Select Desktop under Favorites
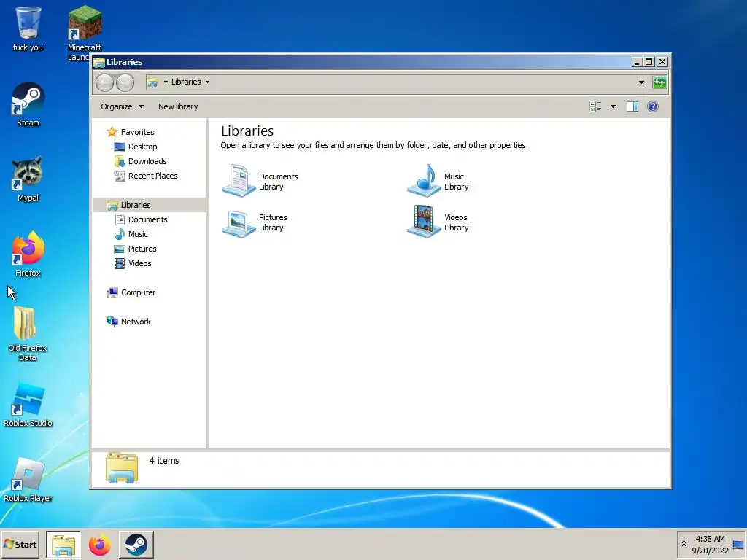This screenshot has height=560, width=747. (x=142, y=147)
